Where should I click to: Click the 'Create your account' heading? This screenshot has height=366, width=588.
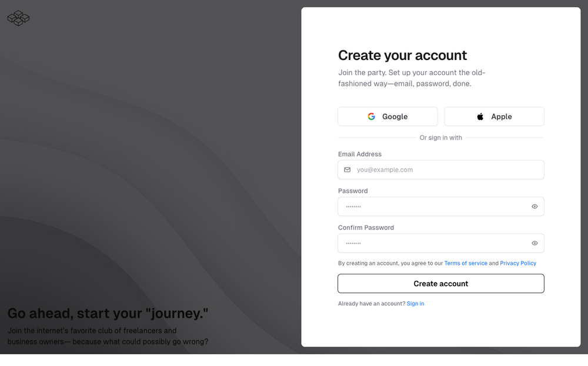(x=402, y=55)
